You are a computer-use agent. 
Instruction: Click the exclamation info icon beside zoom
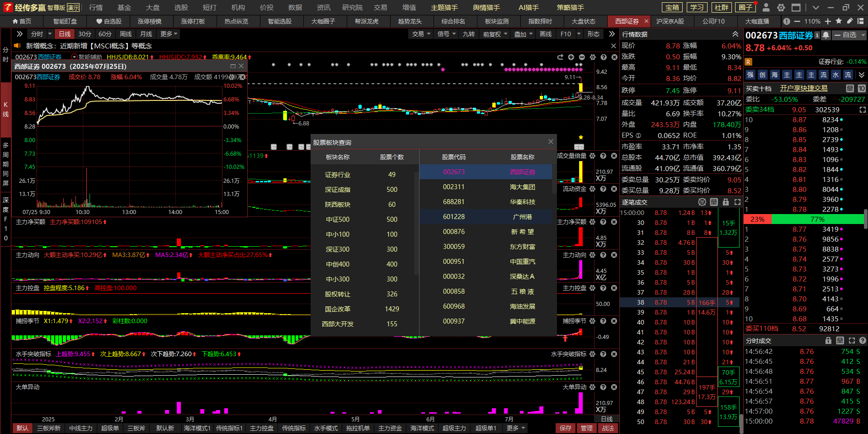[x=787, y=21]
